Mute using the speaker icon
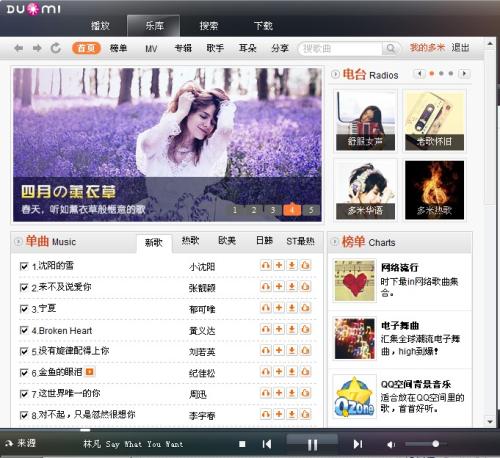 point(391,444)
